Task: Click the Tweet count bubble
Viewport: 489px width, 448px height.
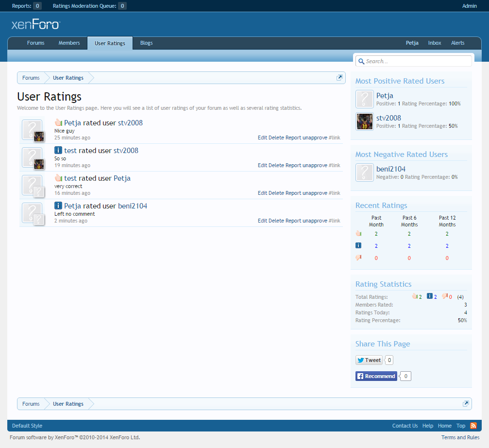Action: [389, 360]
